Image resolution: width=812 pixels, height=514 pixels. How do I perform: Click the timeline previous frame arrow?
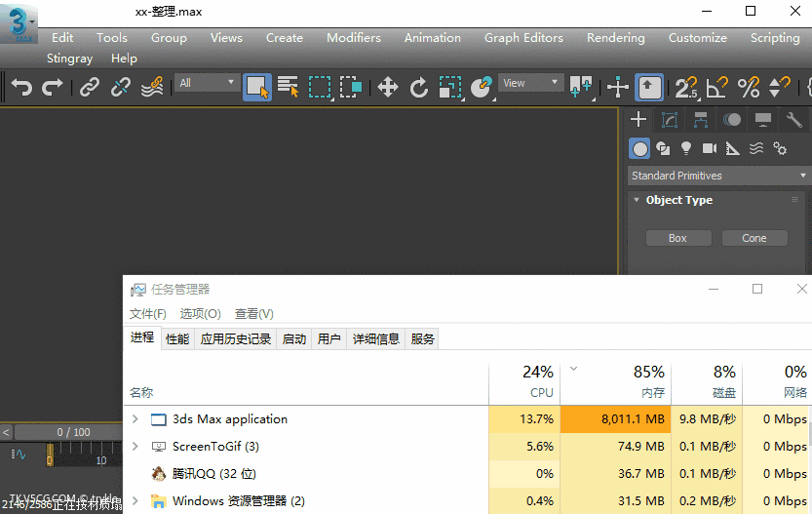6,432
